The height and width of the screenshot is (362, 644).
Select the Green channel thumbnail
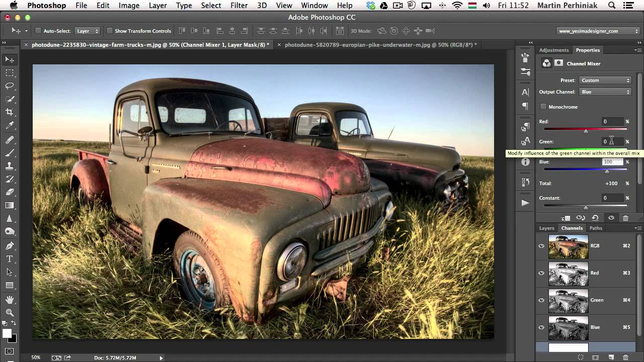(x=568, y=300)
